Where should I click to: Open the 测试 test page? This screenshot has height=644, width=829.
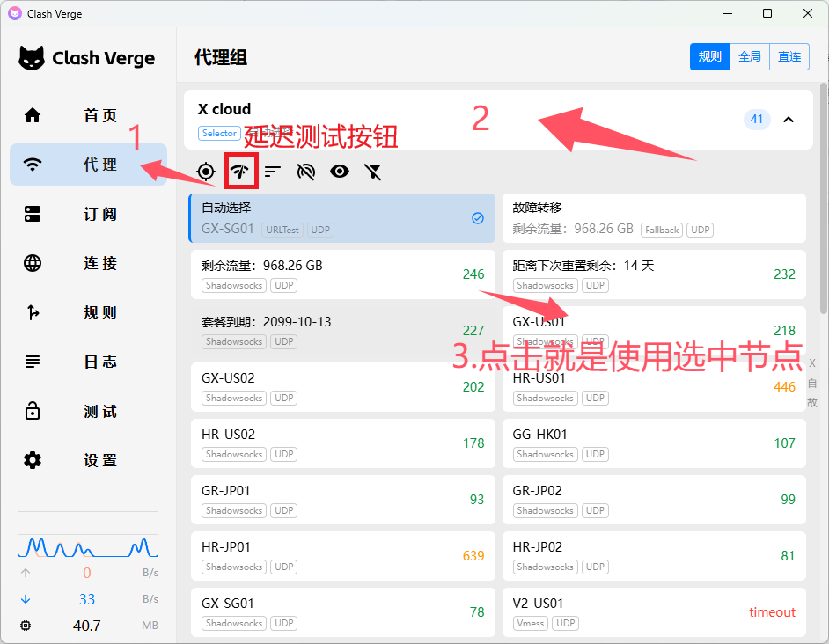(88, 412)
